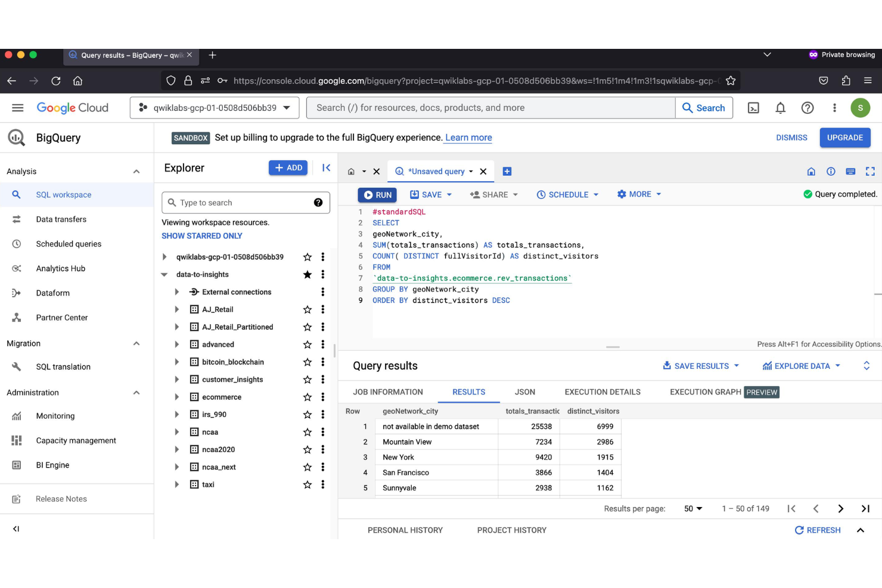The height and width of the screenshot is (588, 882).
Task: Star the irs_990 dataset
Action: point(308,415)
